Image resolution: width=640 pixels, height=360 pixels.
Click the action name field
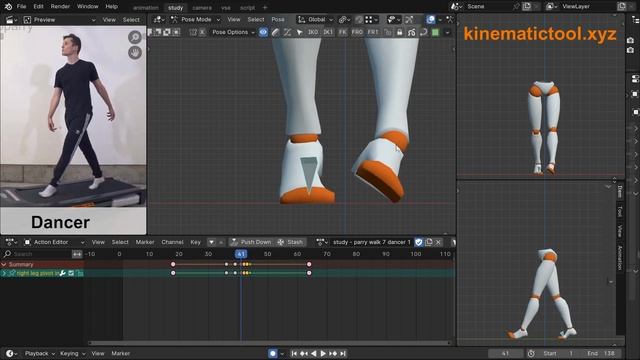(x=371, y=242)
